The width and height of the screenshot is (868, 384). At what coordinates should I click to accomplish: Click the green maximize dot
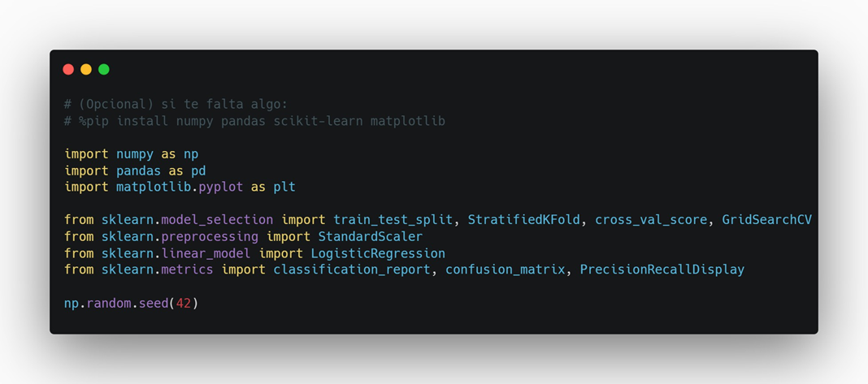pos(104,70)
